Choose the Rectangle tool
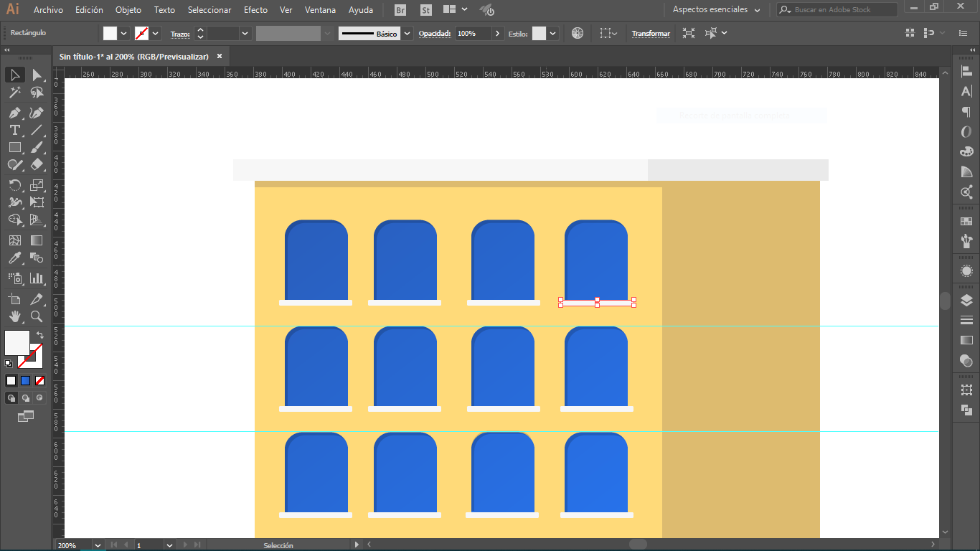Screen dimensions: 980x551 coord(14,147)
